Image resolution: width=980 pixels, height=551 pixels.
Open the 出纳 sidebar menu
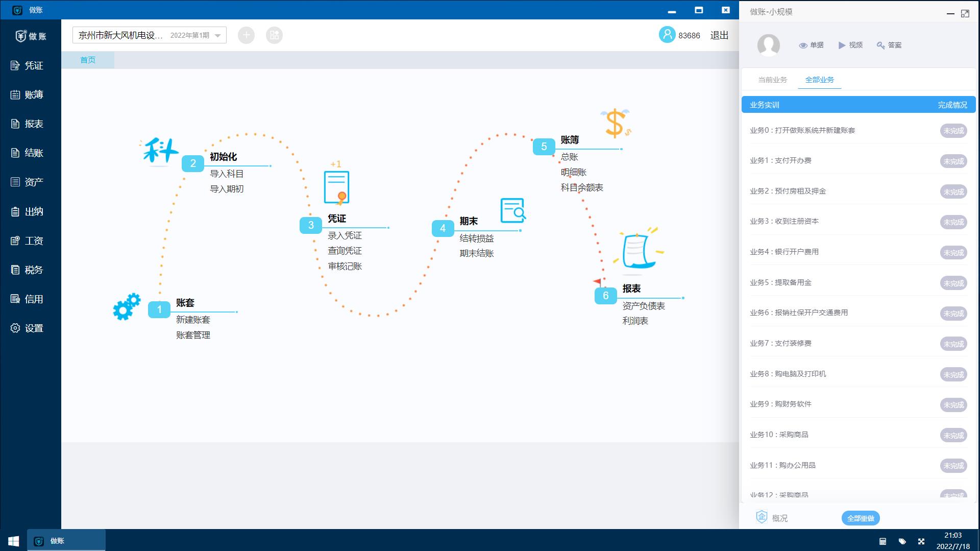[x=28, y=211]
